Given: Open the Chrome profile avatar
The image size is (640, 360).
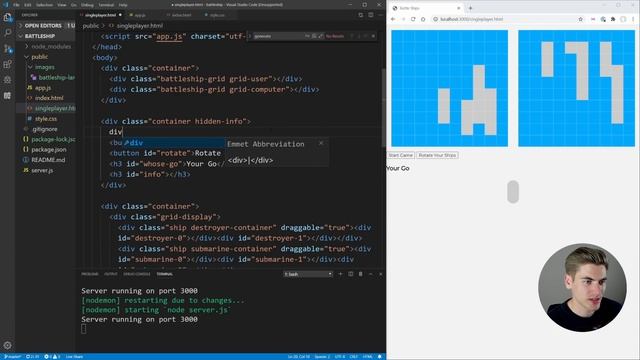Looking at the screenshot, I should tap(623, 19).
